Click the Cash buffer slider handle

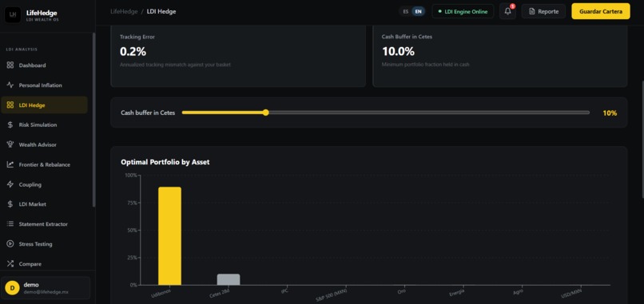tap(266, 113)
